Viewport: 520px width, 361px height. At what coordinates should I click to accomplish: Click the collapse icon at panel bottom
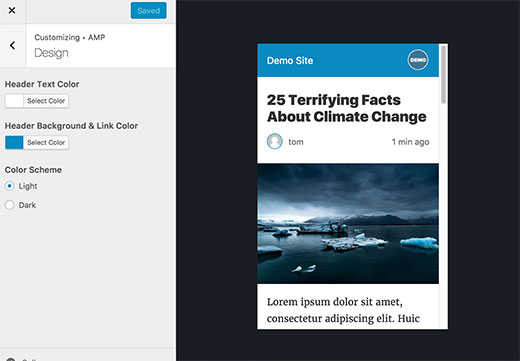coord(11,359)
